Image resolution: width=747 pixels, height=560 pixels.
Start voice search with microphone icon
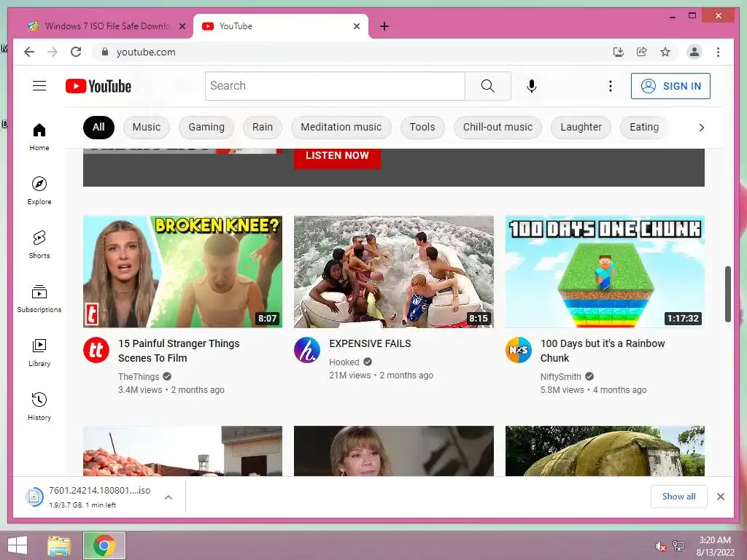point(532,86)
